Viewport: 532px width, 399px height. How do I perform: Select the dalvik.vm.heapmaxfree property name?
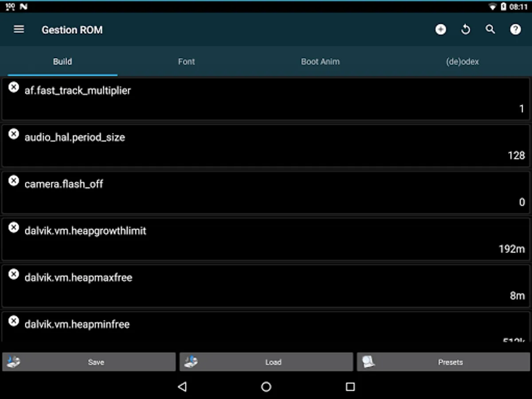(78, 278)
